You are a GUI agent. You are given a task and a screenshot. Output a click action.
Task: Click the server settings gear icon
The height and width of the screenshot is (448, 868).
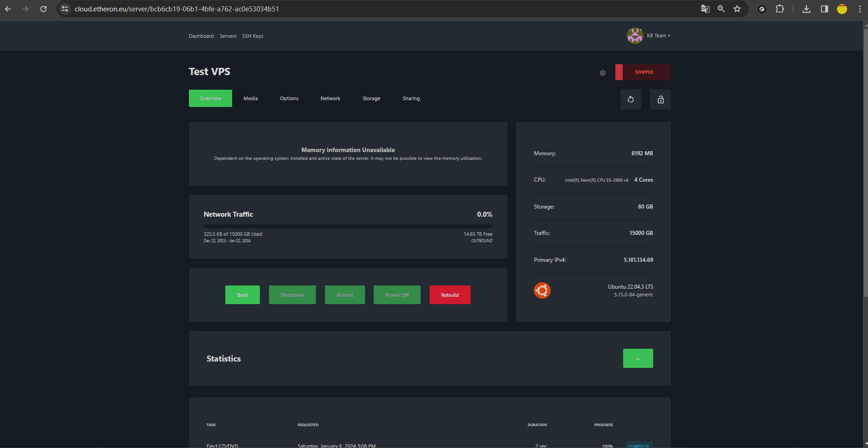(603, 73)
